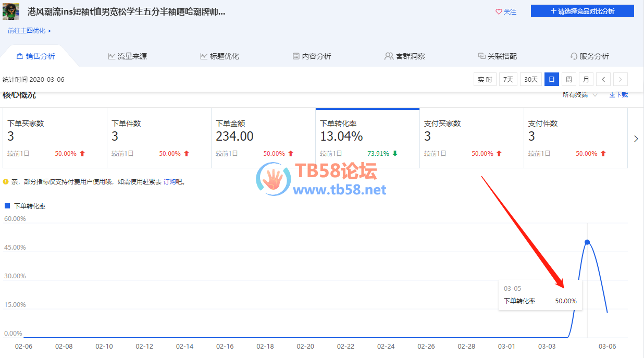644x358 pixels.
Task: Click 订购 subscription link
Action: coord(169,182)
